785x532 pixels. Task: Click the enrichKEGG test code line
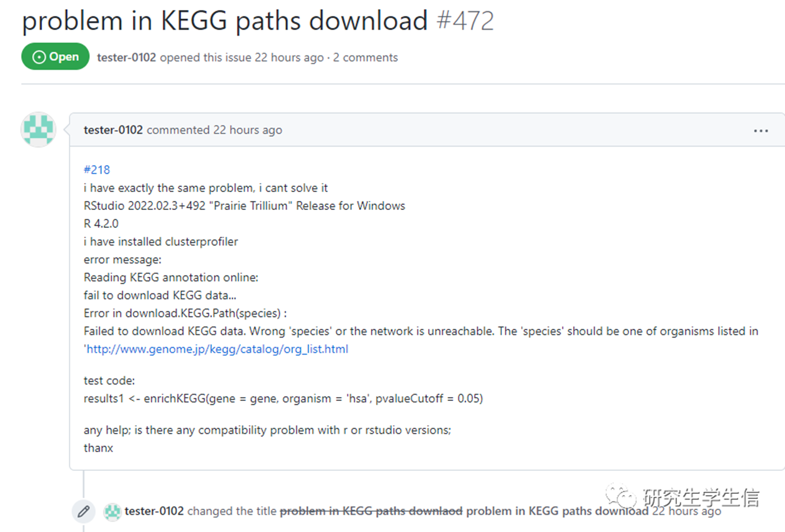click(x=283, y=398)
